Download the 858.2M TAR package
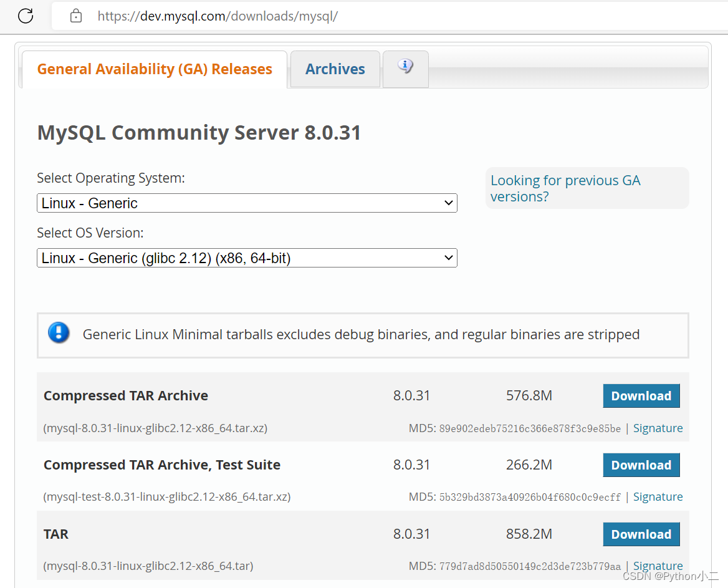This screenshot has width=728, height=588. (x=641, y=534)
